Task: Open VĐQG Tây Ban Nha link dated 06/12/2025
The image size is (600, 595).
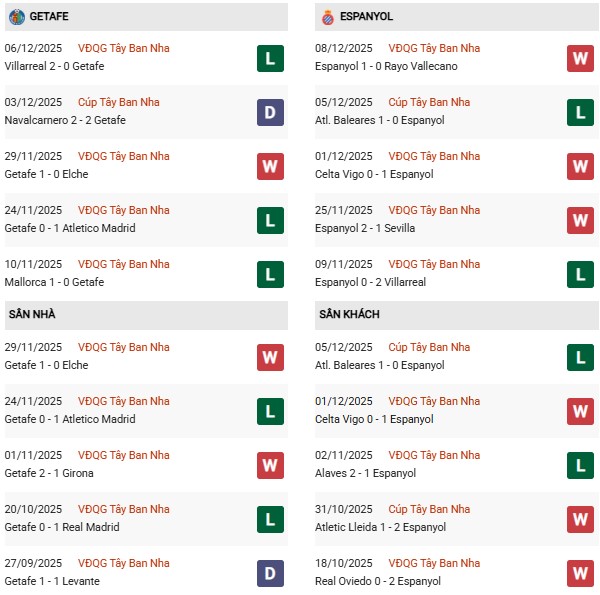Action: [x=123, y=48]
